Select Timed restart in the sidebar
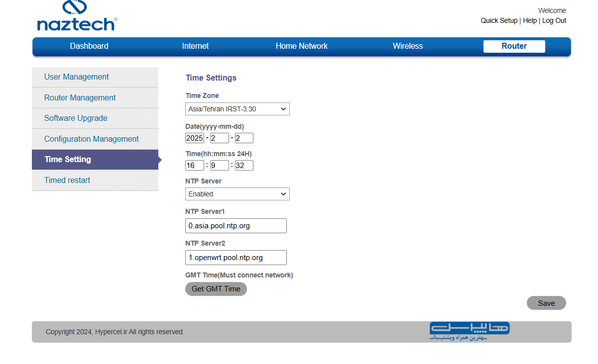 pyautogui.click(x=67, y=181)
